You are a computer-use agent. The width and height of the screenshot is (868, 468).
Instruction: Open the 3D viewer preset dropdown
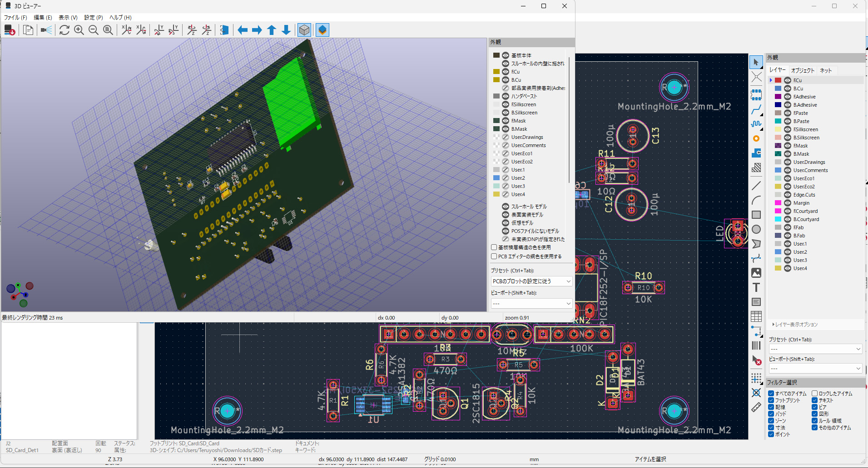531,281
